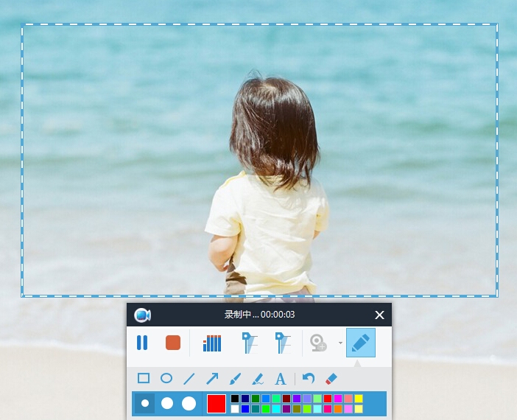Select the rectangle drawing tool
This screenshot has width=517, height=420.
point(144,379)
